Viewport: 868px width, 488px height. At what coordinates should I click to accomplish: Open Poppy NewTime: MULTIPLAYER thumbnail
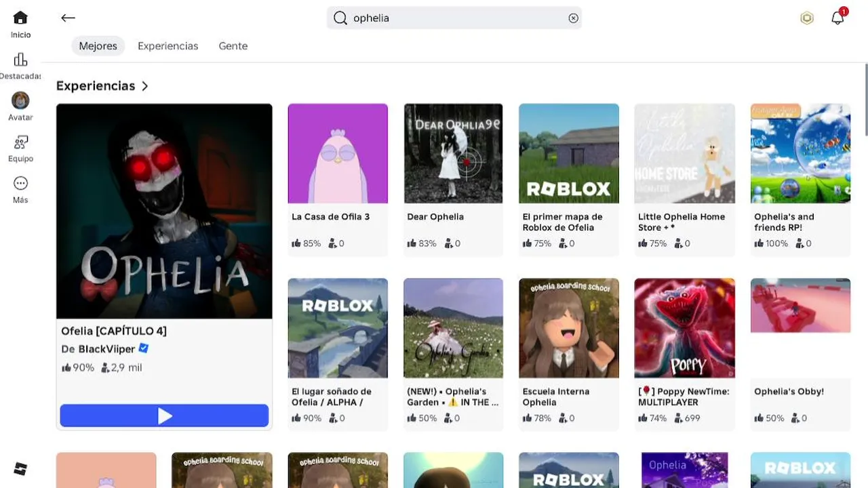pyautogui.click(x=684, y=328)
